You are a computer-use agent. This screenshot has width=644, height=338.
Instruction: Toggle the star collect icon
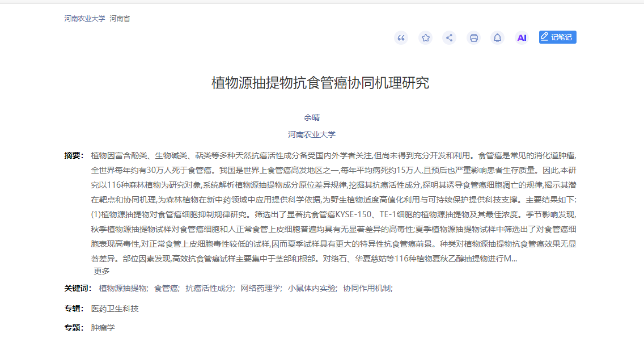pyautogui.click(x=426, y=37)
